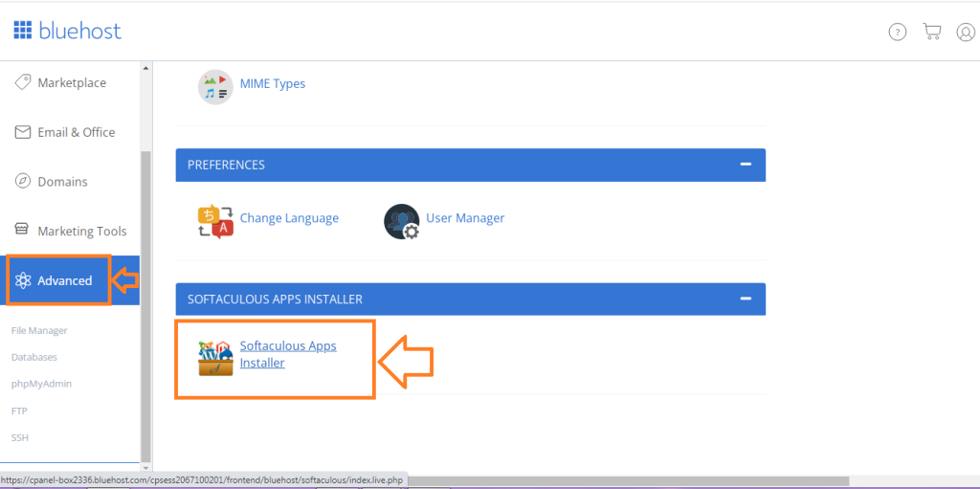This screenshot has height=489, width=980.
Task: Click the PREFERENCES section header text
Action: coord(226,166)
